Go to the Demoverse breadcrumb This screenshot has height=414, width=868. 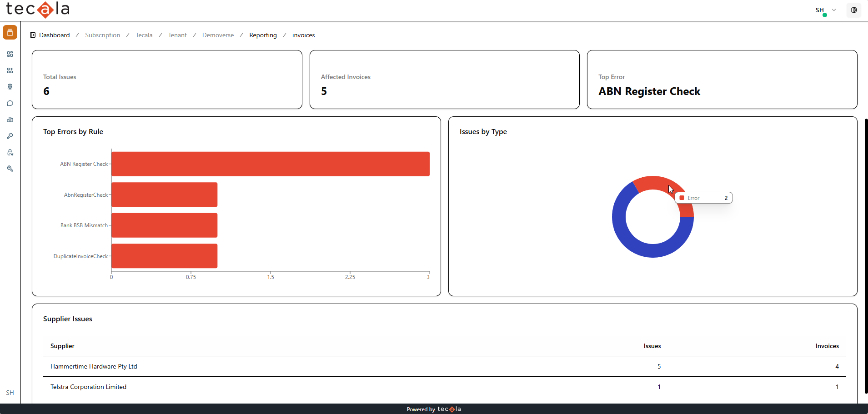(x=218, y=35)
